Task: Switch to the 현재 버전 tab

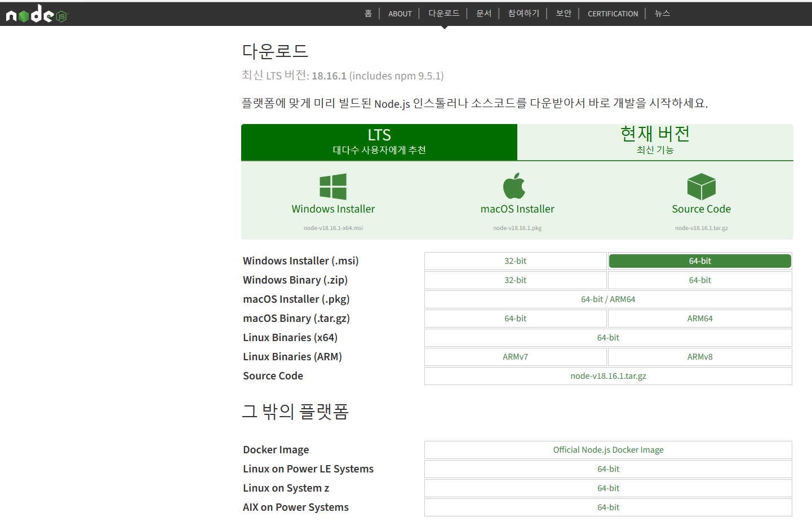Action: [x=655, y=142]
